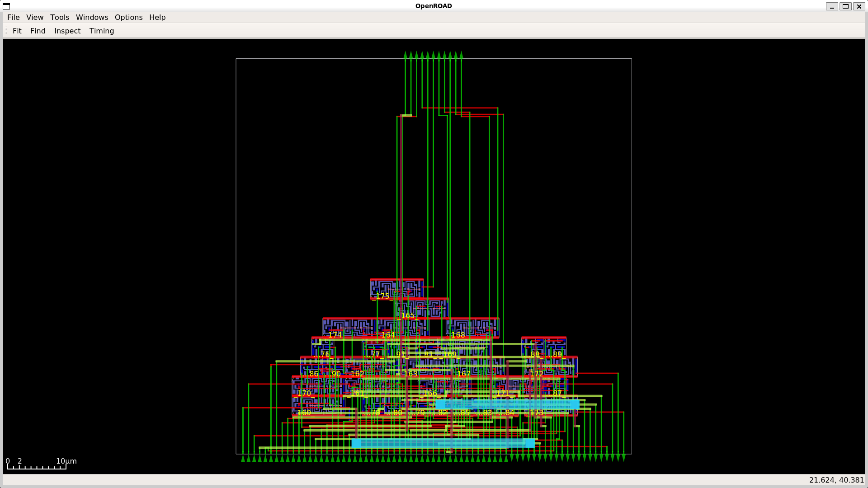Click the bottom cyan highlighted bar
868x488 pixels.
coord(443,443)
